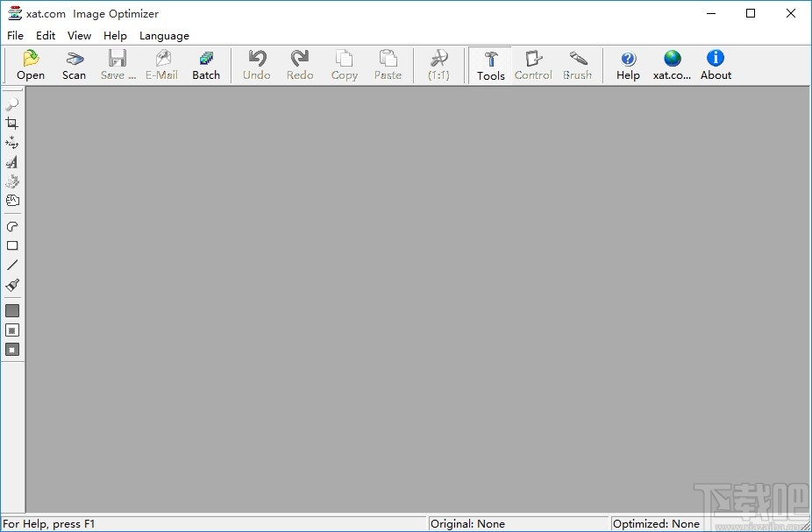
Task: Close the Image Optimizer window
Action: click(791, 13)
